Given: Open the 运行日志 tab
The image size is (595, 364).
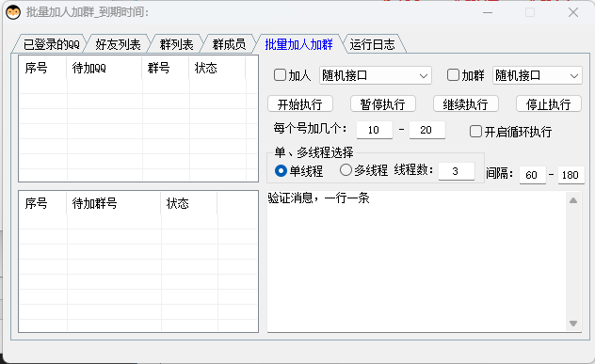Looking at the screenshot, I should [373, 44].
